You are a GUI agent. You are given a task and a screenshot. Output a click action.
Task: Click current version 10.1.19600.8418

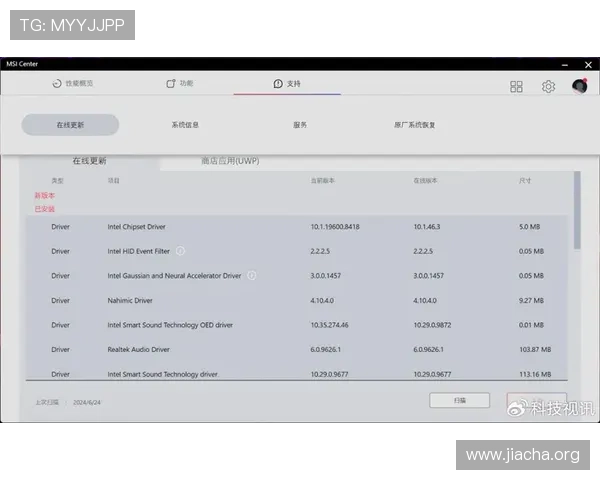coord(335,227)
